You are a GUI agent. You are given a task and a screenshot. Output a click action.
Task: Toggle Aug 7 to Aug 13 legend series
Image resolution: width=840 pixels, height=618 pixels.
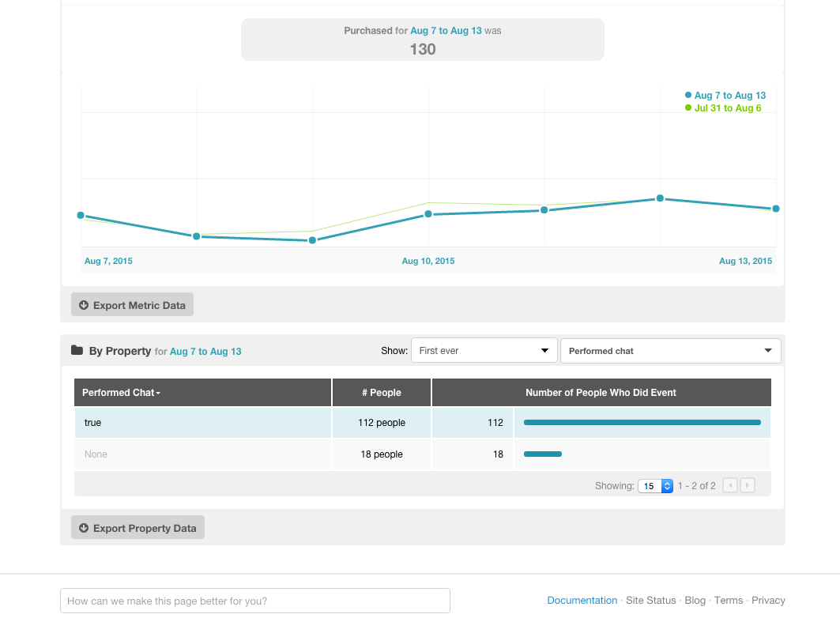click(x=725, y=96)
